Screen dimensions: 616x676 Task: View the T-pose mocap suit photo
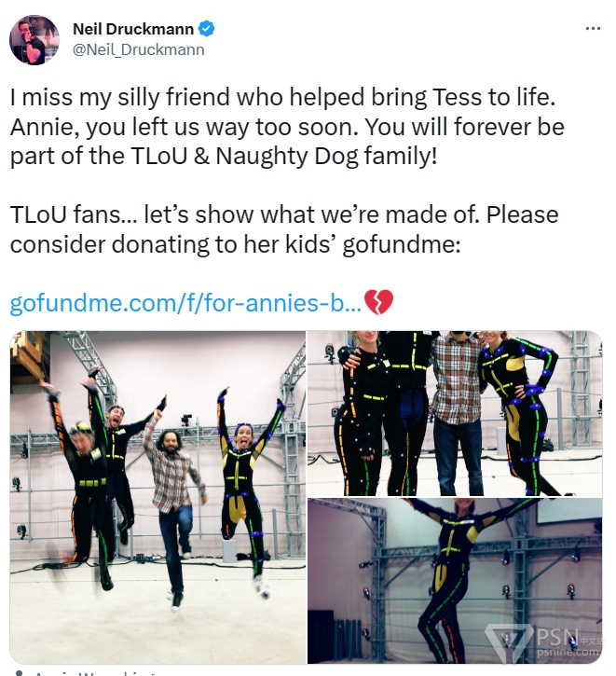(x=455, y=581)
